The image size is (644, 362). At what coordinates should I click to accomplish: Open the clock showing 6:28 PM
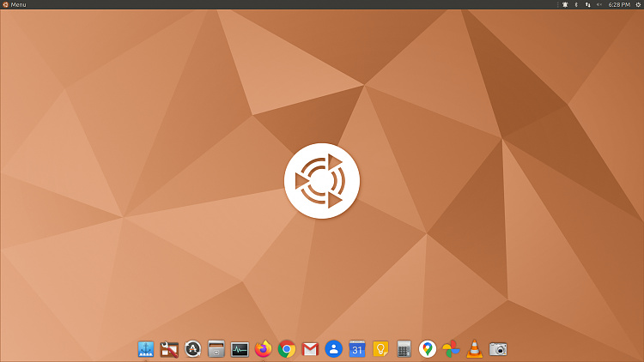(619, 4)
